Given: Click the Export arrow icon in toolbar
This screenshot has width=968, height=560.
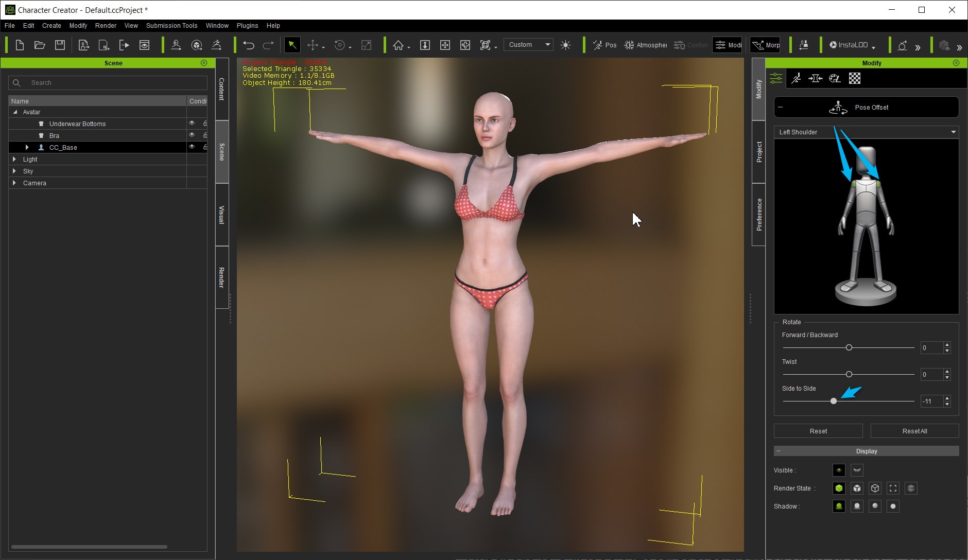Looking at the screenshot, I should click(124, 45).
